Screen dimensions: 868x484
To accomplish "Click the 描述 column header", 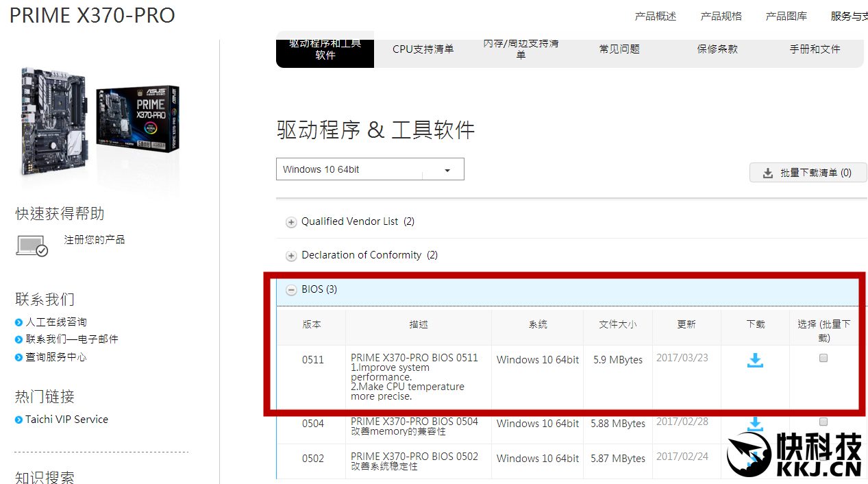I will coord(419,324).
